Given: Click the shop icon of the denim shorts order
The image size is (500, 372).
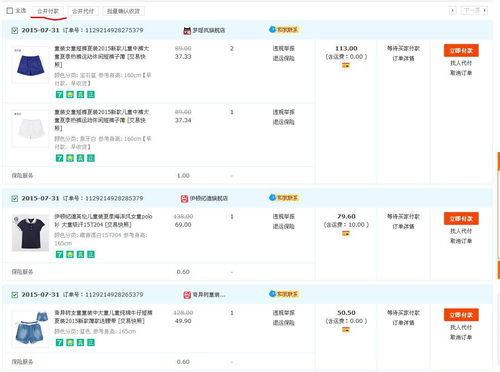Looking at the screenshot, I should 187,295.
